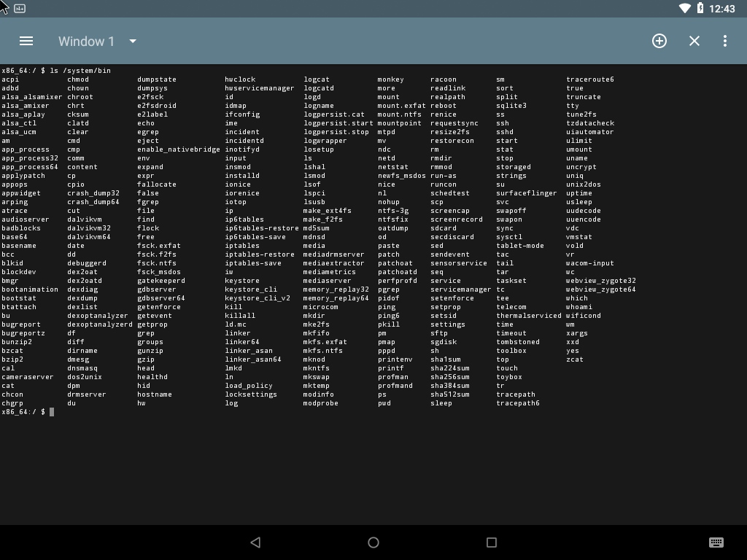Image resolution: width=747 pixels, height=560 pixels.
Task: Click the 'fsck_msdos' entry
Action: pyautogui.click(x=159, y=272)
